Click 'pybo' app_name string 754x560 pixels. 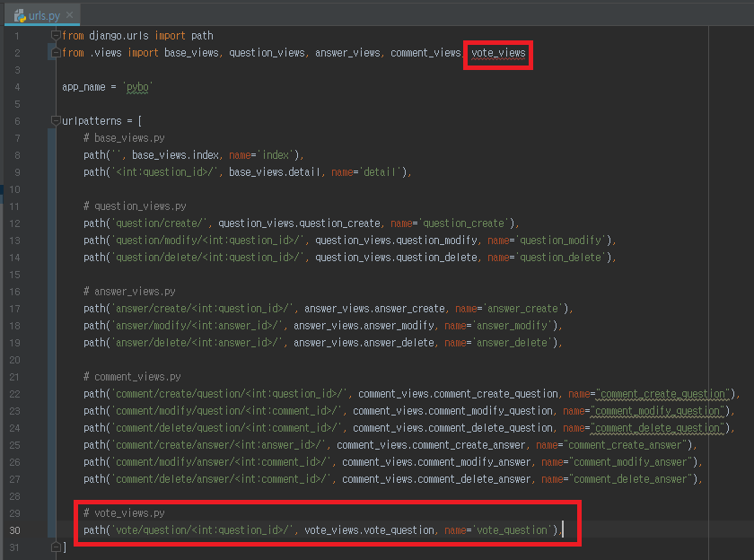click(137, 87)
